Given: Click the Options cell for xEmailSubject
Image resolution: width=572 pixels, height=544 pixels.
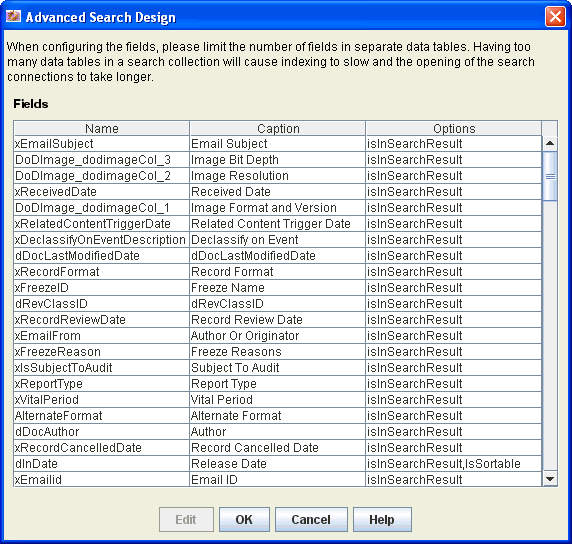Looking at the screenshot, I should 454,144.
